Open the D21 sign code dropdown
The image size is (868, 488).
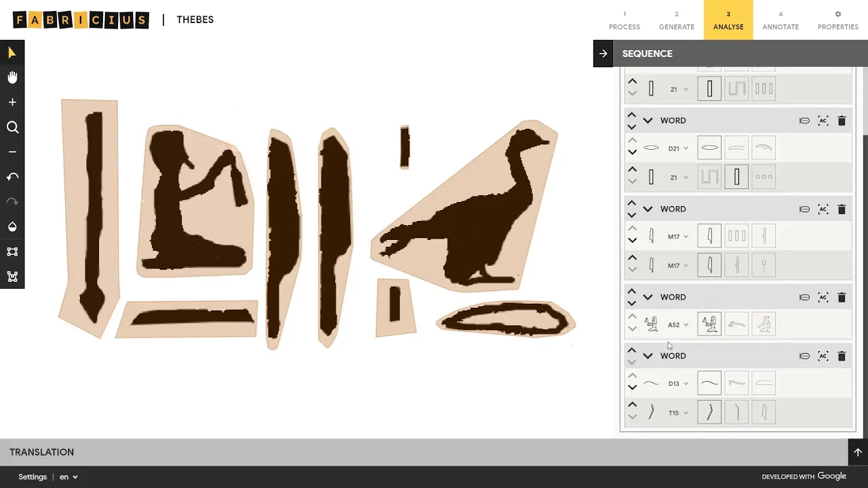(686, 148)
